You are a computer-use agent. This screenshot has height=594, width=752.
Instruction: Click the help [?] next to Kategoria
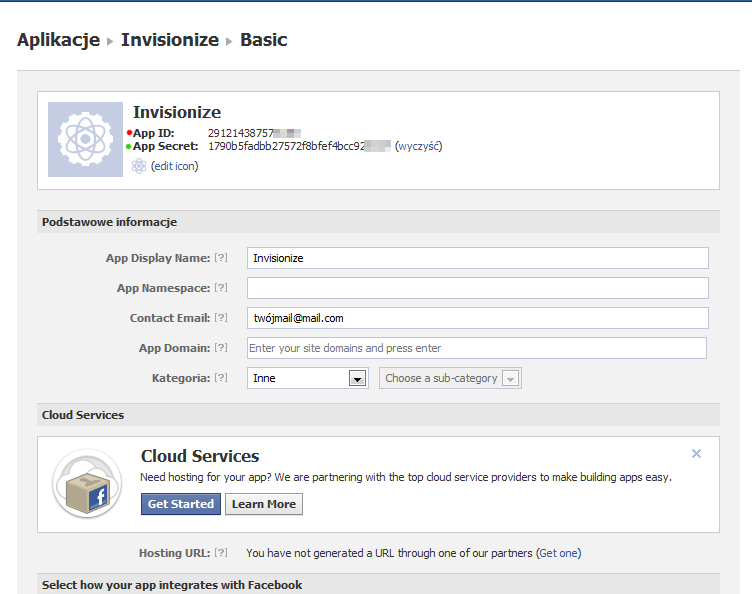(x=221, y=378)
